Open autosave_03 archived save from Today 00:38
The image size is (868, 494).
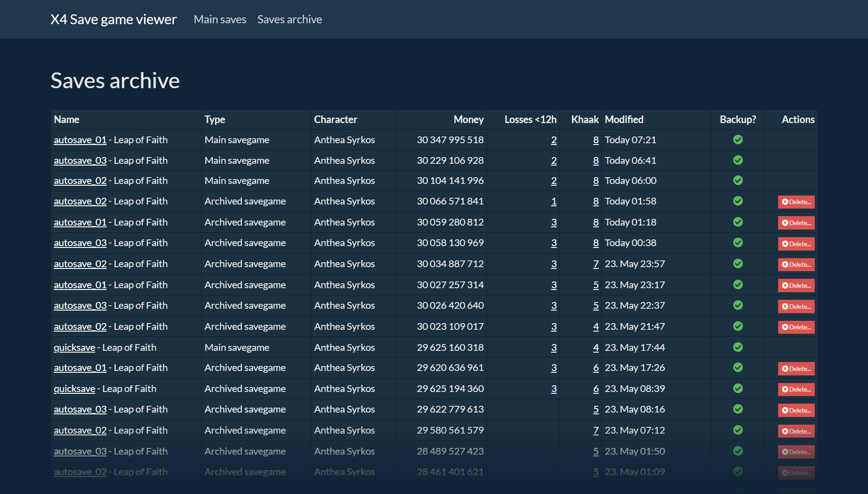[80, 243]
